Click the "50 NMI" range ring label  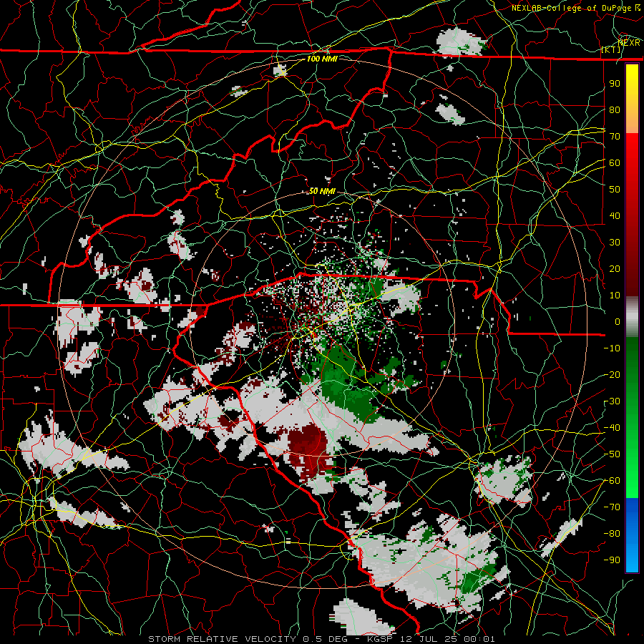coord(322,191)
